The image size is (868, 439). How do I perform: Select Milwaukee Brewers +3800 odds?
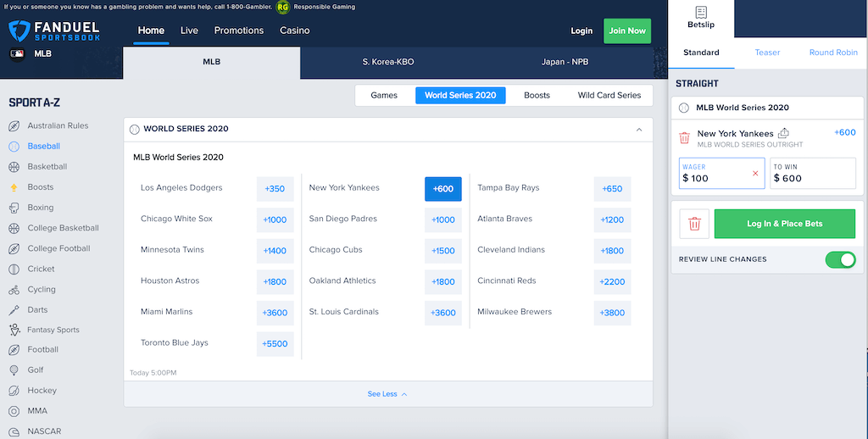(612, 313)
